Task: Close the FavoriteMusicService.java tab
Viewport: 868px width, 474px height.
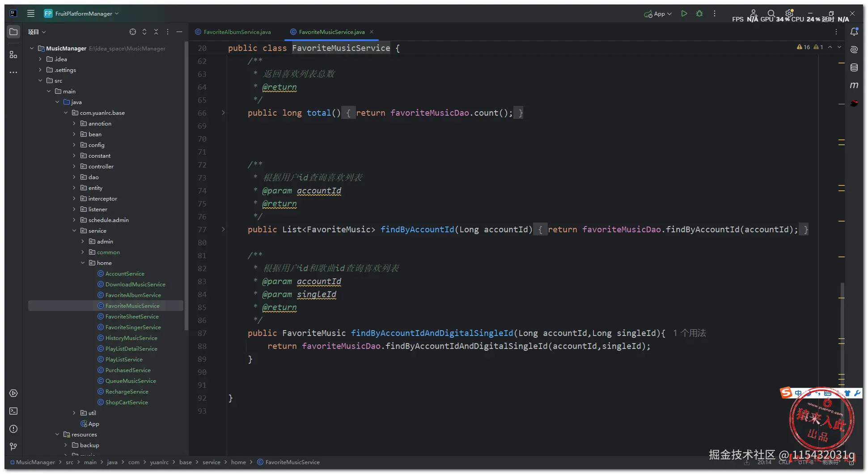Action: pos(372,32)
